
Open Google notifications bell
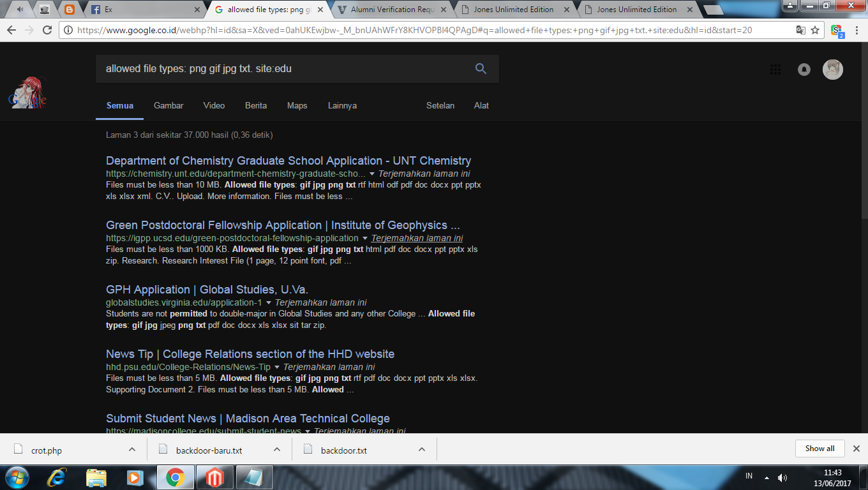point(804,70)
